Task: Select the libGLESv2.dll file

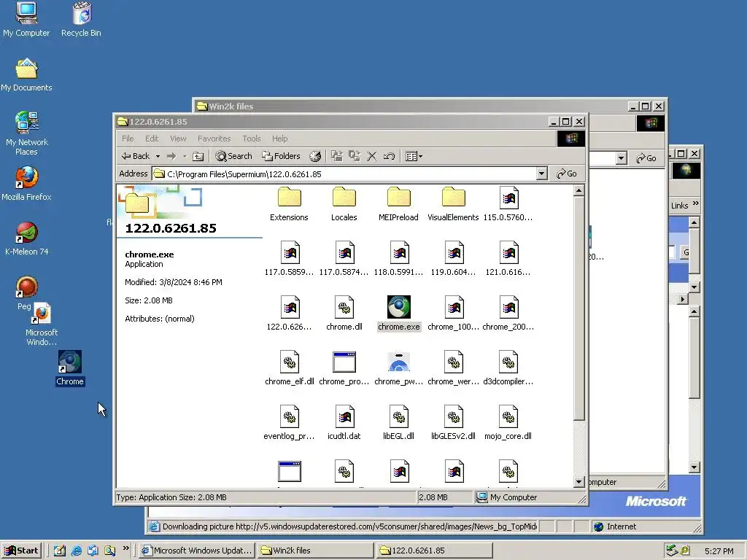Action: point(453,424)
